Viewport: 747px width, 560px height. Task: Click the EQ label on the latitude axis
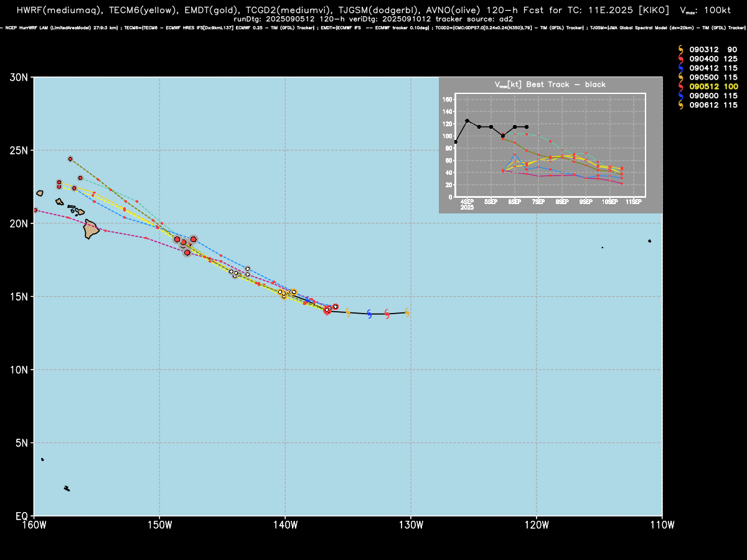(22, 516)
